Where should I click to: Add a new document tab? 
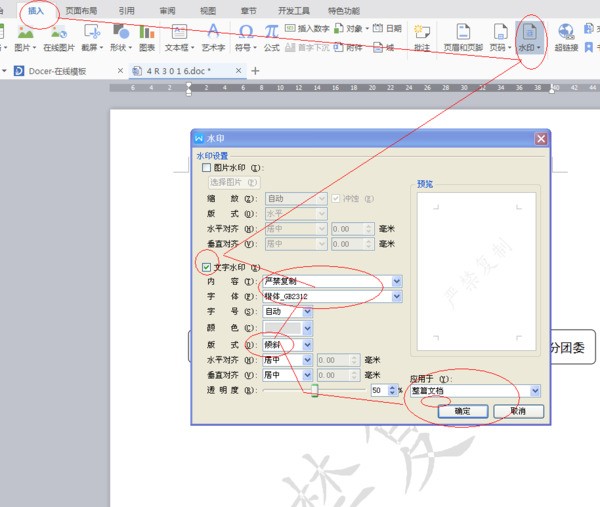(x=255, y=71)
